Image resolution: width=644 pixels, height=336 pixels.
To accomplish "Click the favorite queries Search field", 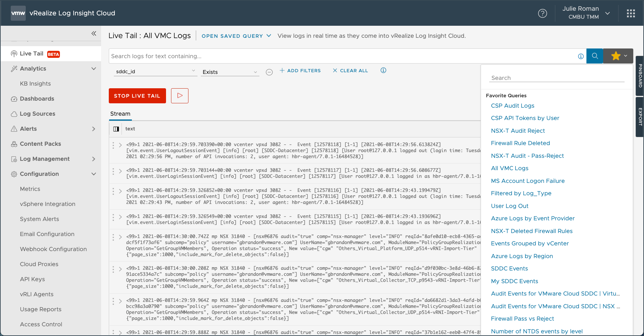I will point(557,78).
